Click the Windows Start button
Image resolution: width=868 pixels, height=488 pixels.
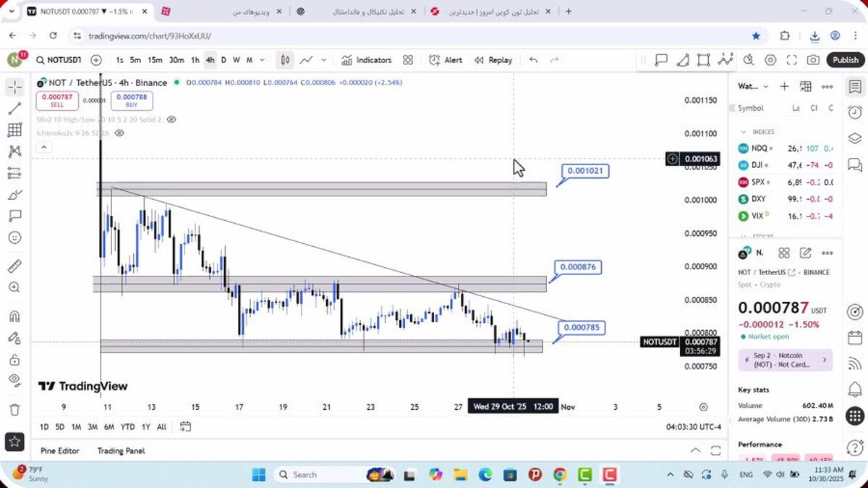pos(259,474)
